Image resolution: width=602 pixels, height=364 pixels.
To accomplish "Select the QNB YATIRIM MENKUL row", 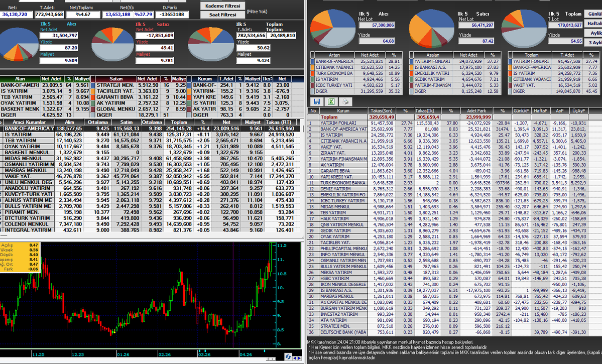I will [x=455, y=224].
